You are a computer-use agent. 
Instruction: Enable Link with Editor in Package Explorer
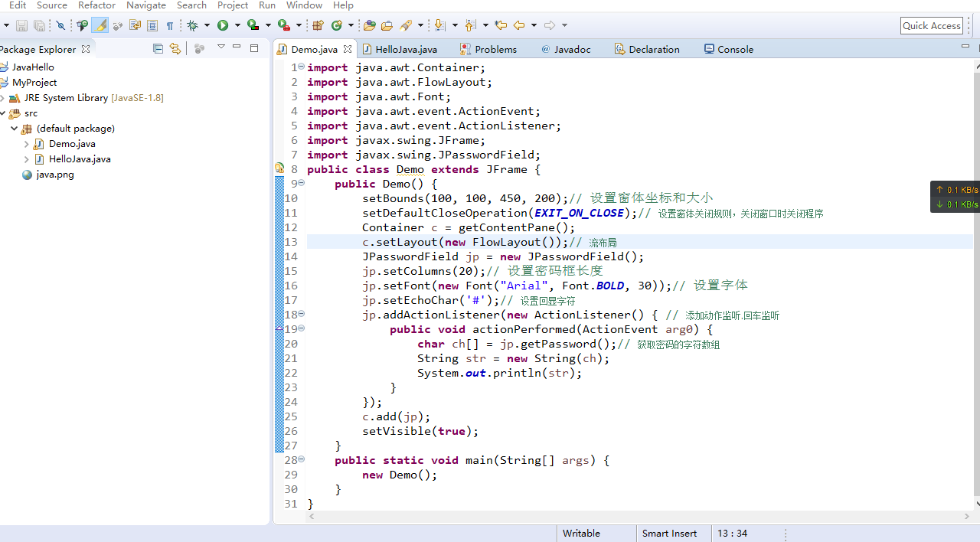click(175, 49)
